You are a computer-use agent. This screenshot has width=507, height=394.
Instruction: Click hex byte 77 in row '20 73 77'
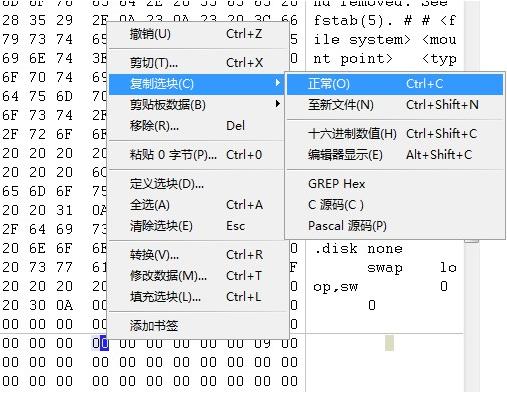(64, 267)
